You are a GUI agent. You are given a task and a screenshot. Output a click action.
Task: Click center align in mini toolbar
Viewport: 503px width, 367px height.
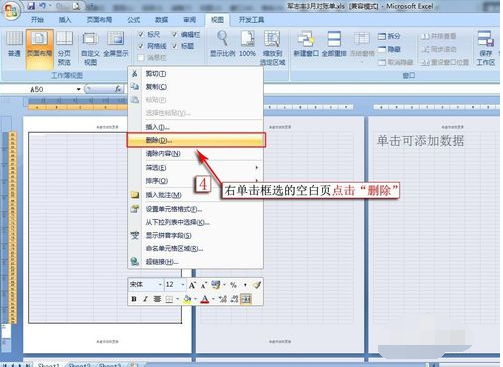coord(157,299)
